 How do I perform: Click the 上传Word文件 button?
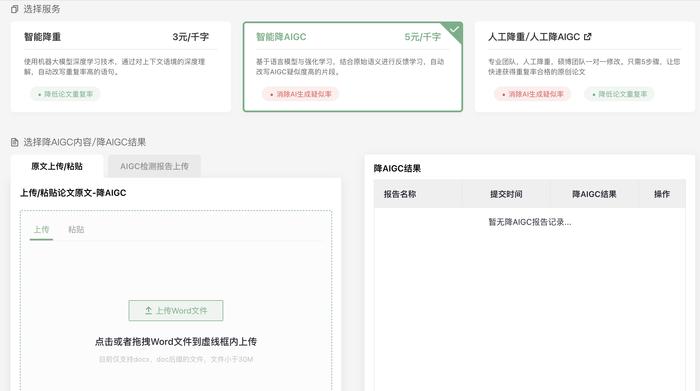176,311
